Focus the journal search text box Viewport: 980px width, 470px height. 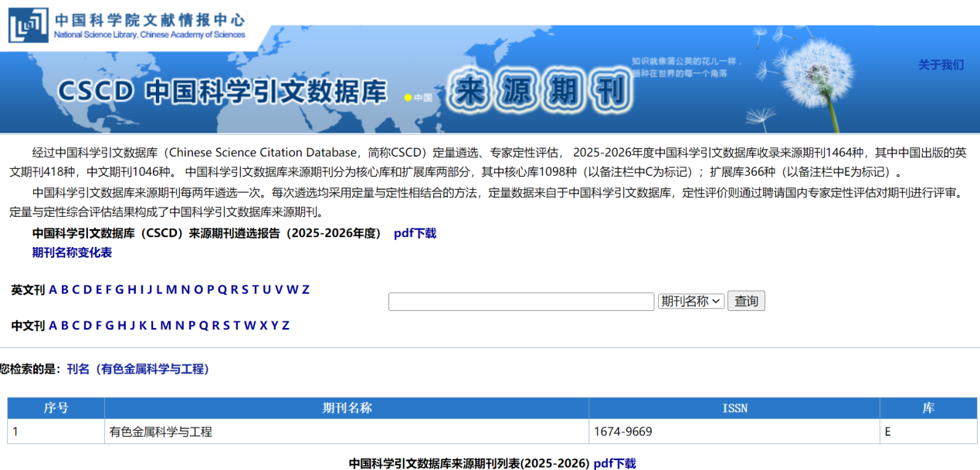[521, 301]
